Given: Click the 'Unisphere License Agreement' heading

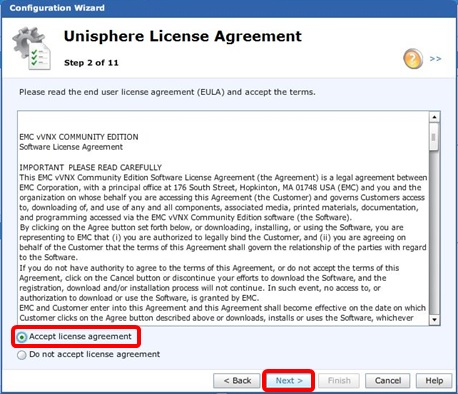Looking at the screenshot, I should click(x=183, y=36).
